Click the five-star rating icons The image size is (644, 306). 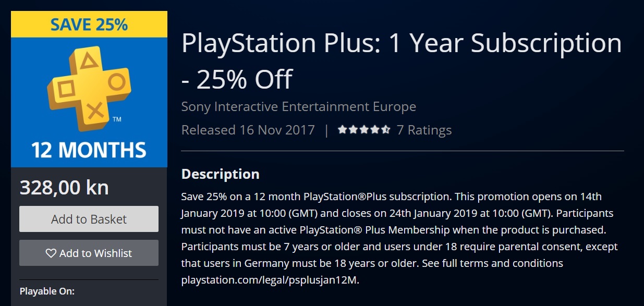363,130
